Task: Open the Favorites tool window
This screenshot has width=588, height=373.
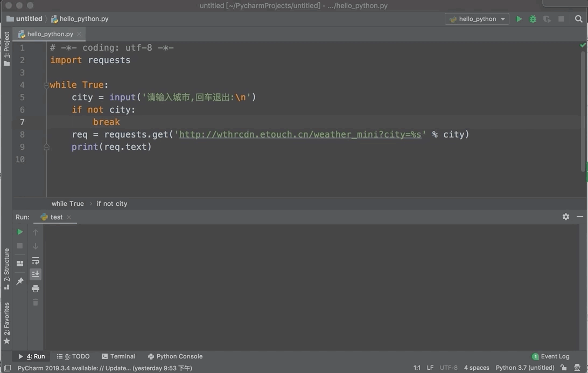Action: [x=6, y=323]
